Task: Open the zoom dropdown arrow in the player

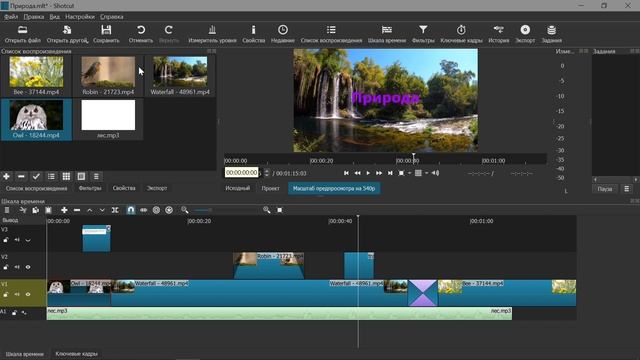Action: 409,173
